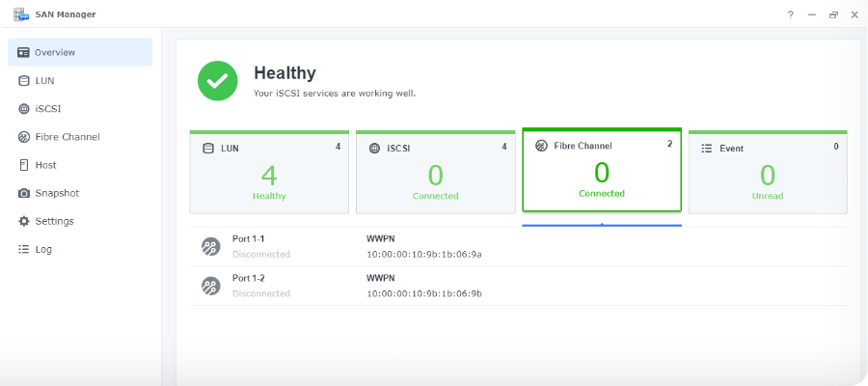Open the help question mark button

[x=790, y=14]
